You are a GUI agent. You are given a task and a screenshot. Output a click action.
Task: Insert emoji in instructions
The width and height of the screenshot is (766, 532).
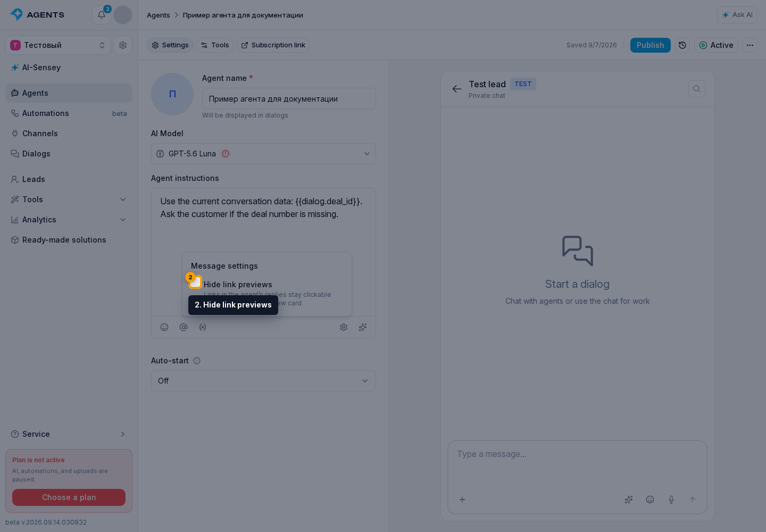164,327
